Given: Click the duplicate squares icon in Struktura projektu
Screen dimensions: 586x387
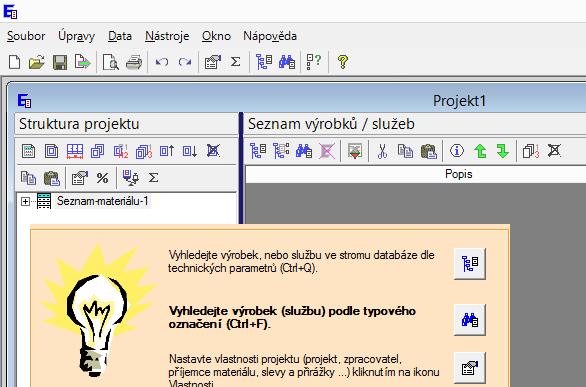Looking at the screenshot, I should (x=98, y=151).
